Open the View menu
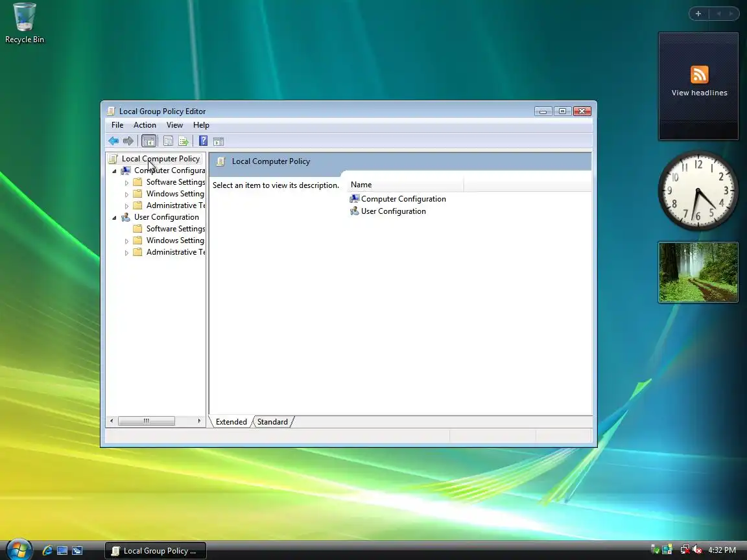Viewport: 747px width, 560px height. 174,124
